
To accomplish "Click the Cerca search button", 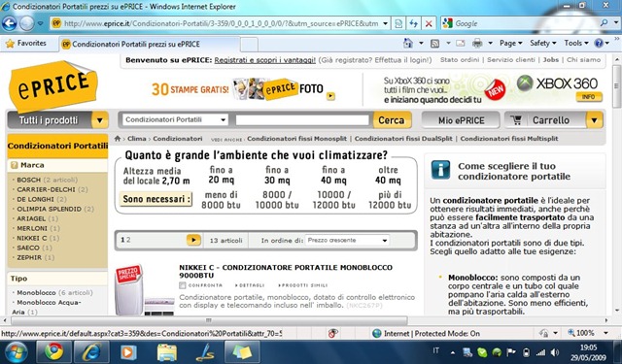I will 392,120.
